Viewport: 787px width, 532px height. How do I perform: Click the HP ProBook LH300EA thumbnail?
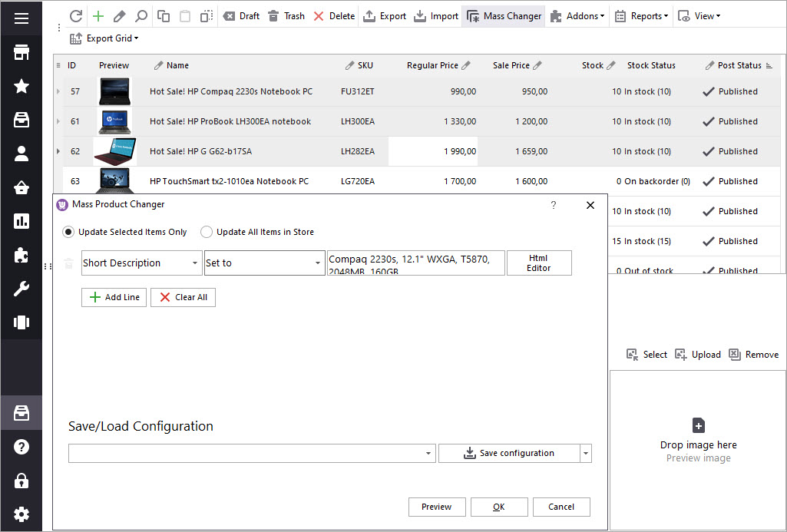(114, 121)
